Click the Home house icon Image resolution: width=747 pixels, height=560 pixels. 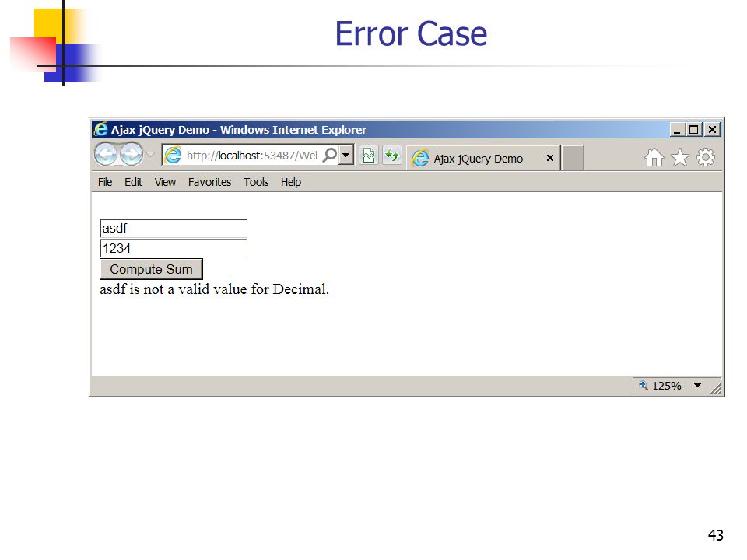[654, 158]
